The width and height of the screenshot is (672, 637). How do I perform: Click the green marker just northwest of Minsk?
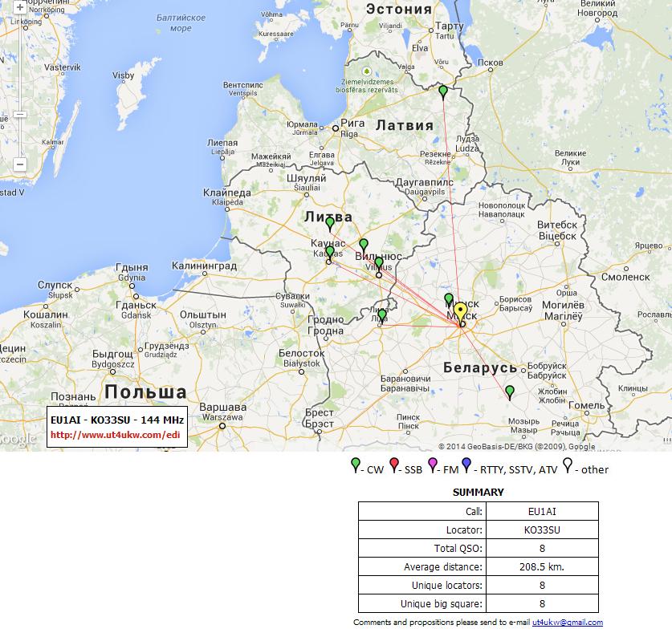(x=449, y=300)
